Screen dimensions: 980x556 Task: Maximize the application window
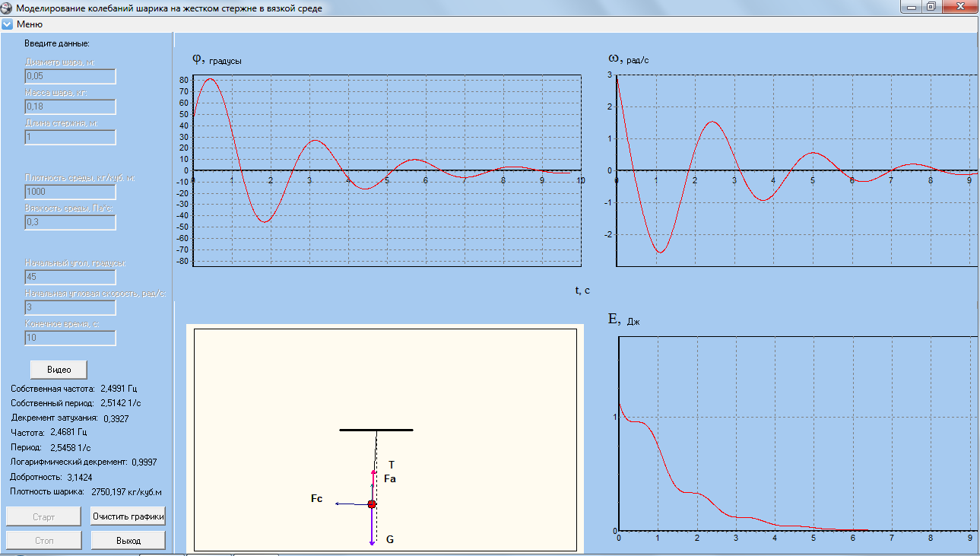click(x=931, y=7)
